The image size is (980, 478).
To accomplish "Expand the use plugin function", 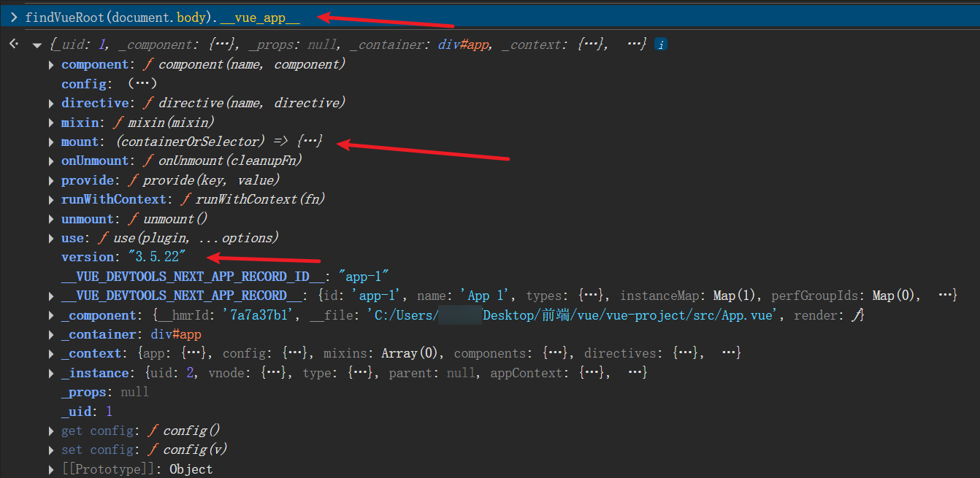I will tap(51, 239).
